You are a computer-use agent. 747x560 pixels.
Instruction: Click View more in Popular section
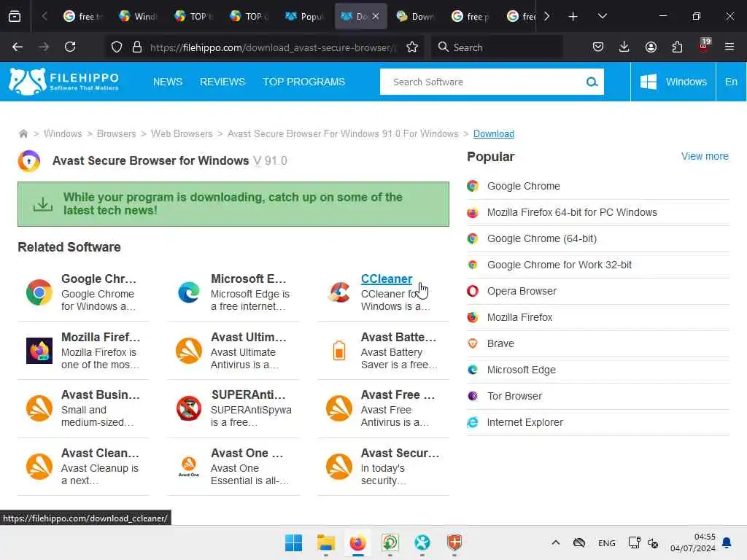pyautogui.click(x=705, y=156)
